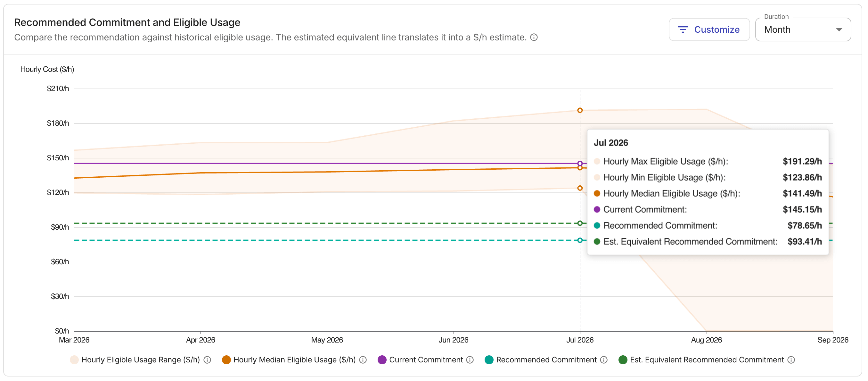Open the Duration dropdown set to Month
Viewport: 868px width, 381px height.
point(803,30)
